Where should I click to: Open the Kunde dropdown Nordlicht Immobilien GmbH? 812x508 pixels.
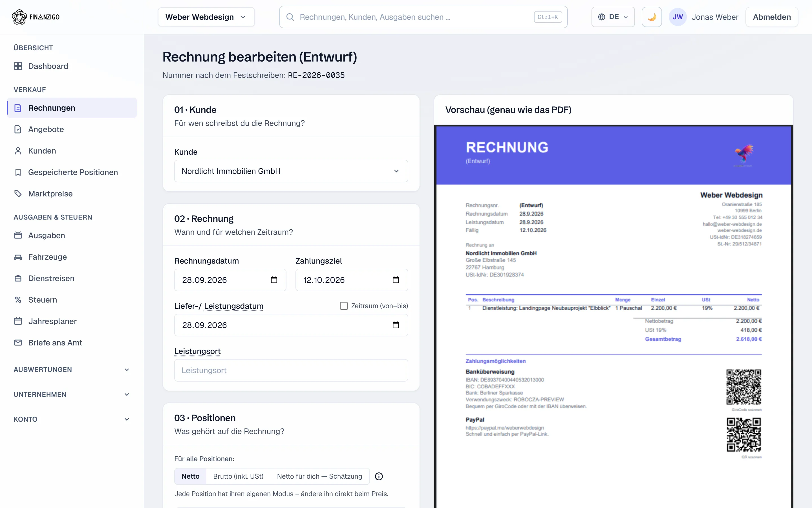point(291,171)
